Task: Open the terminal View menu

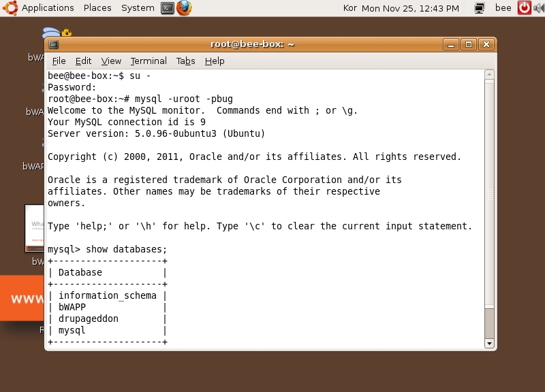Action: pyautogui.click(x=111, y=61)
